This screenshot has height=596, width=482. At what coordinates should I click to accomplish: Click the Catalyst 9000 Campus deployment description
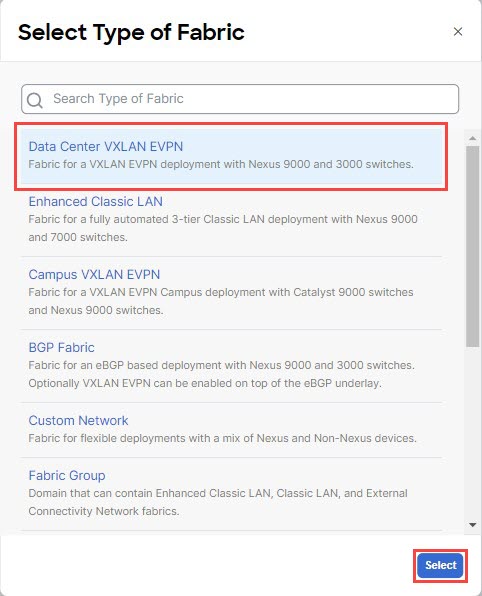coord(221,301)
